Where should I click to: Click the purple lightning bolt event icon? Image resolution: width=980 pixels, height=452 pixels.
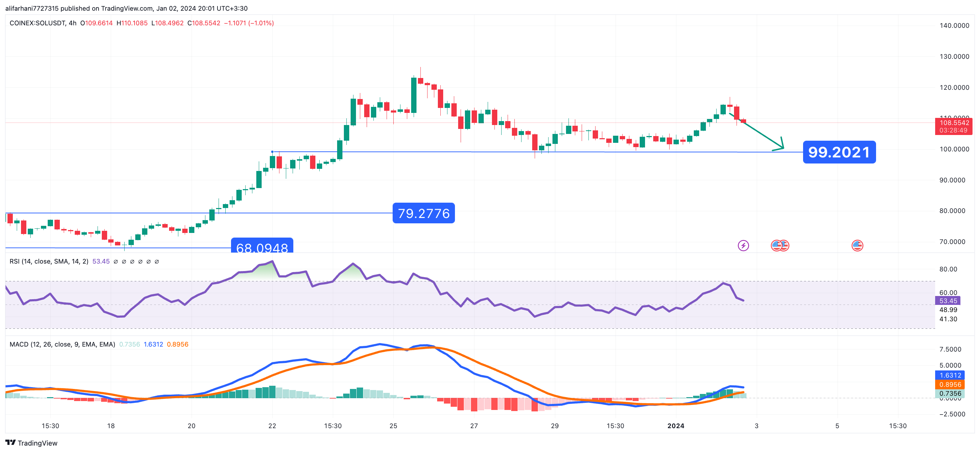tap(743, 246)
